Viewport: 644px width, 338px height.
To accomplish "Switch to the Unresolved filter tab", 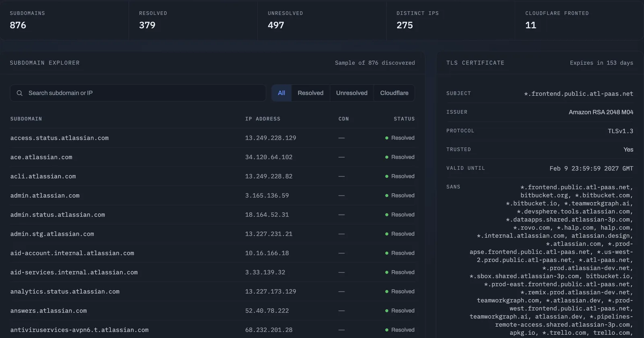I will point(352,93).
